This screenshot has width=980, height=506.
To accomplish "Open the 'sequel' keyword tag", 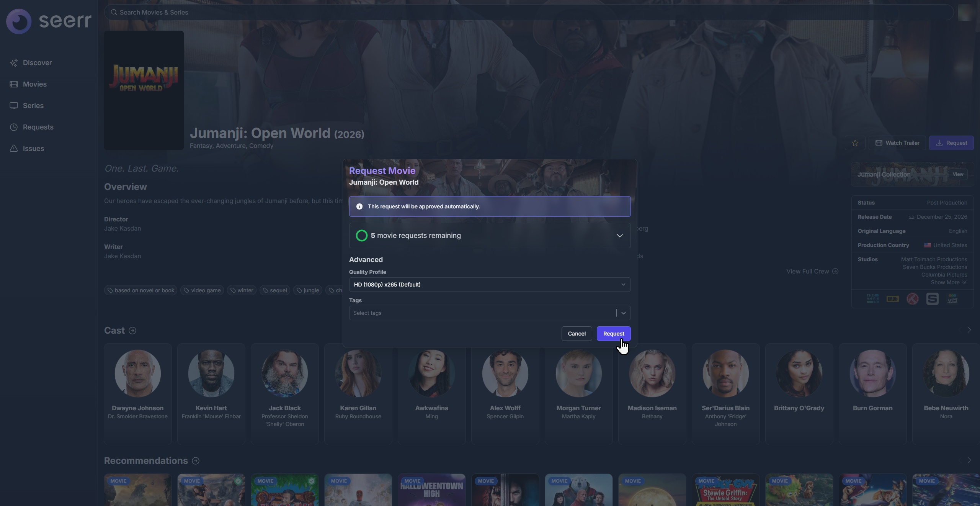I will [x=275, y=290].
